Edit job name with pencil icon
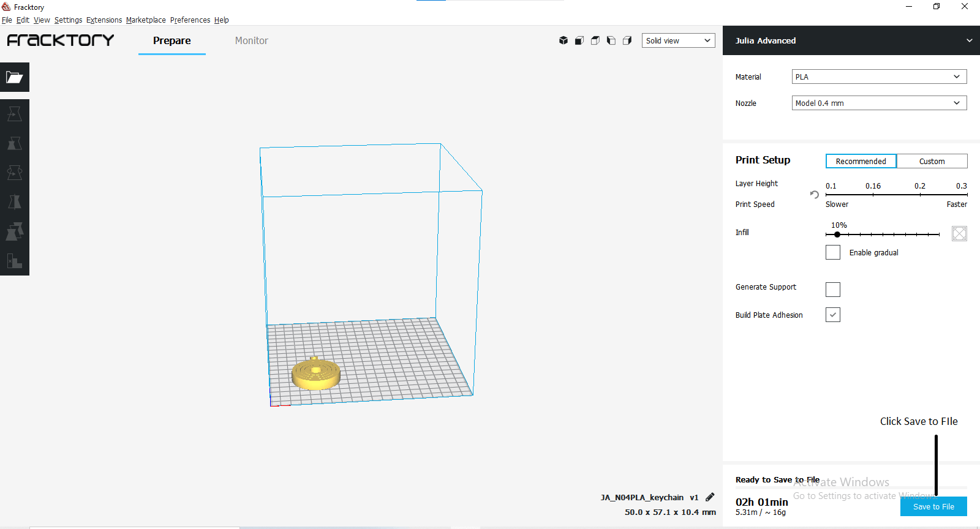 [710, 497]
